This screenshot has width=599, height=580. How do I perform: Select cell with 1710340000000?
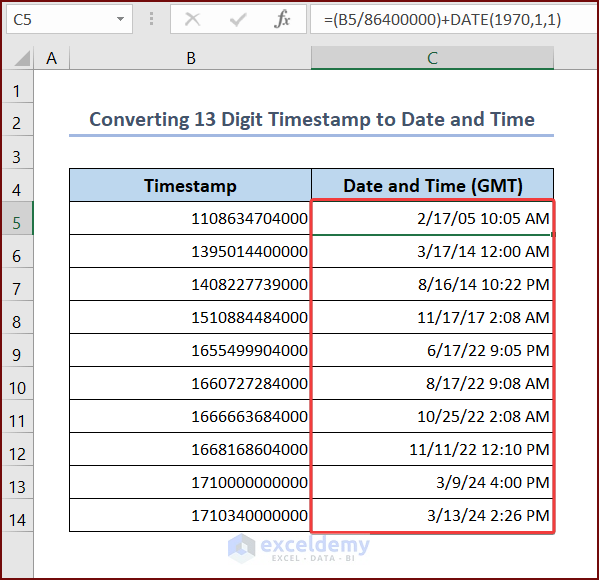coord(190,515)
